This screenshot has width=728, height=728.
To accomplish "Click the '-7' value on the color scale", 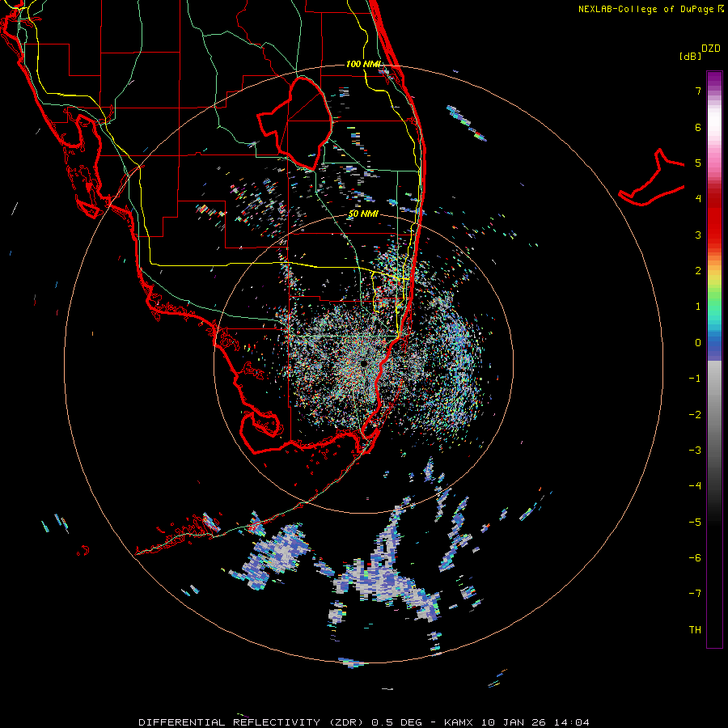I will pos(695,594).
